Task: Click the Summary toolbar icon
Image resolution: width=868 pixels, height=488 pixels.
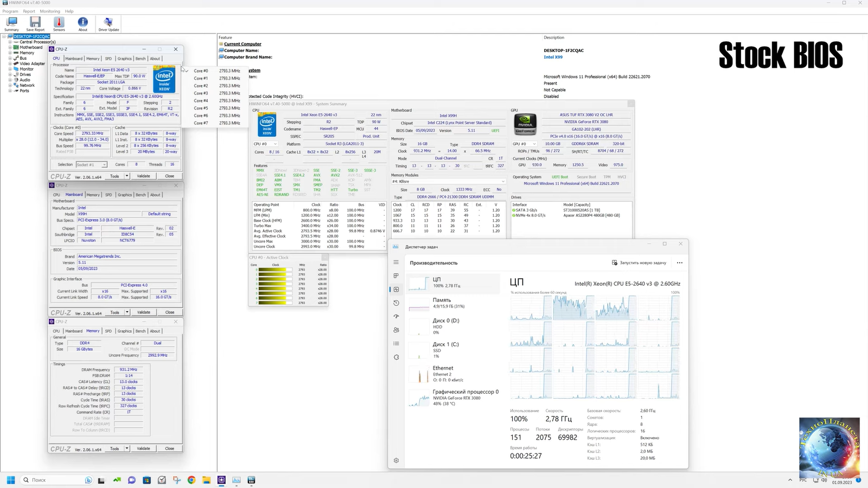Action: coord(11,24)
